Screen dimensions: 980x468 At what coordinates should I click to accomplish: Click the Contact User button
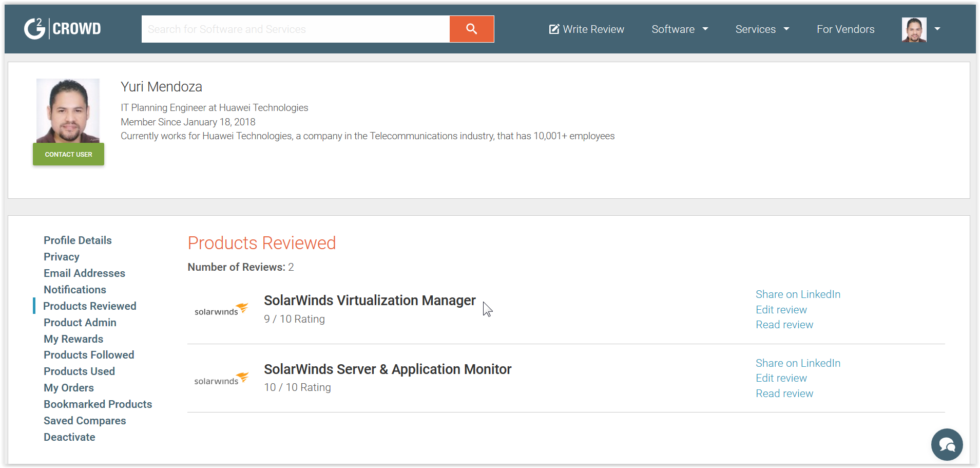click(x=68, y=154)
